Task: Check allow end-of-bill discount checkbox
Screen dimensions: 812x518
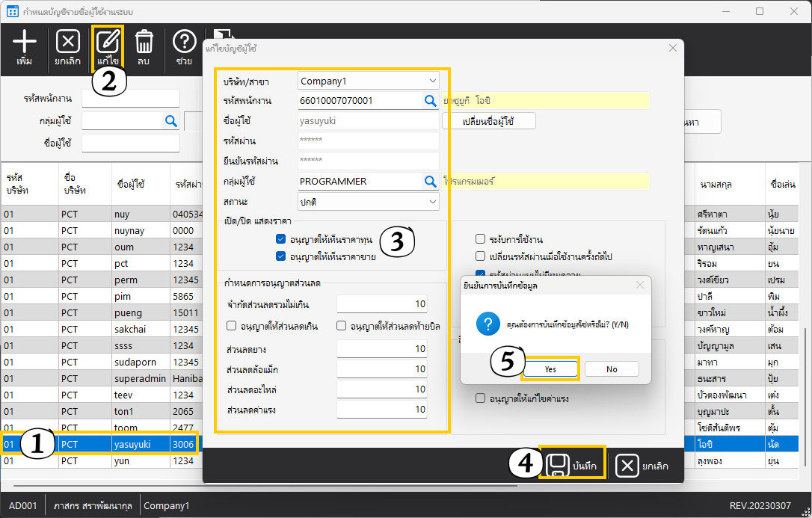Action: coord(341,326)
